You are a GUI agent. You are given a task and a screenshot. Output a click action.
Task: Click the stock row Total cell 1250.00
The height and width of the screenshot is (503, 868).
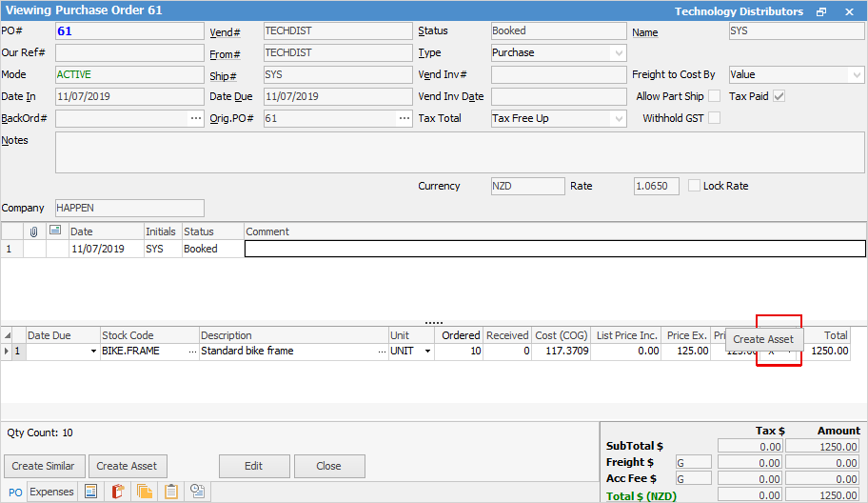point(827,352)
